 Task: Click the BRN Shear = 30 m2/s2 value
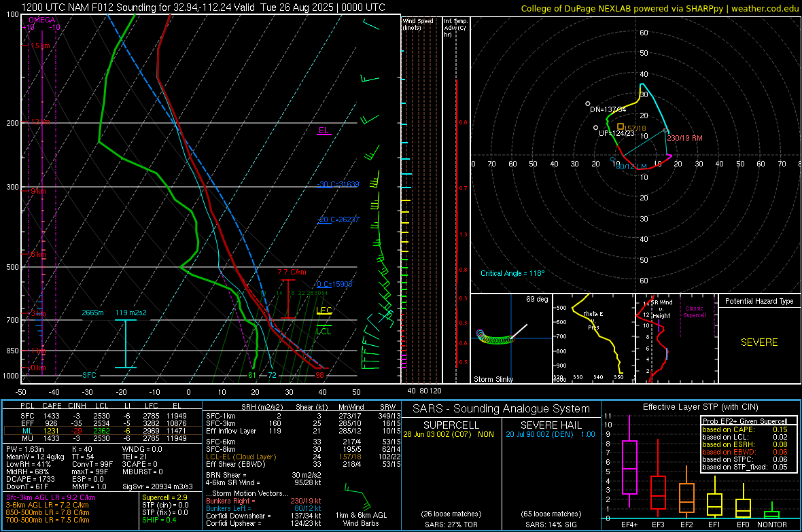point(264,475)
